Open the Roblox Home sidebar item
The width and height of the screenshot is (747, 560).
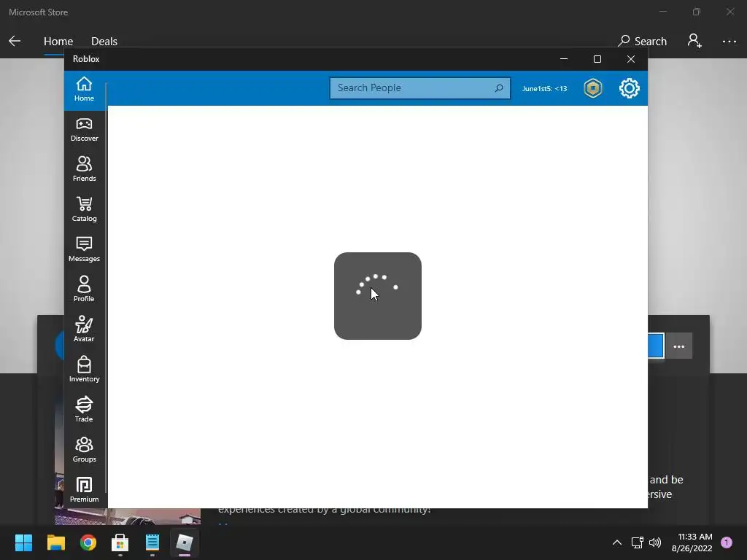tap(85, 90)
